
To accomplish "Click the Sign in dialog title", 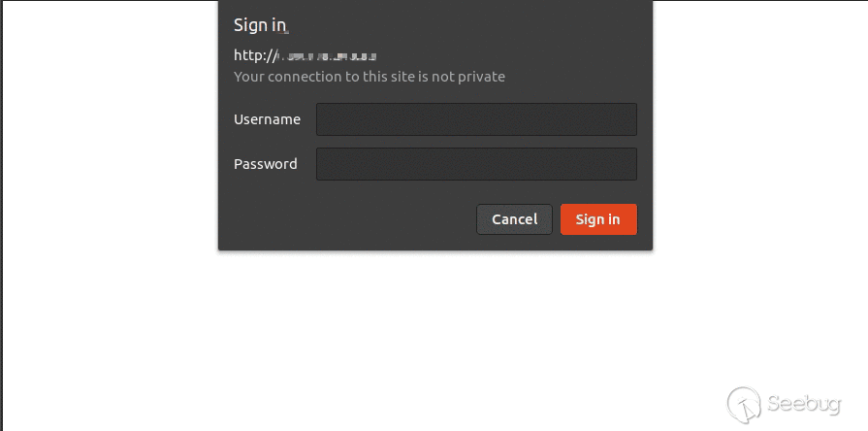I will (260, 25).
